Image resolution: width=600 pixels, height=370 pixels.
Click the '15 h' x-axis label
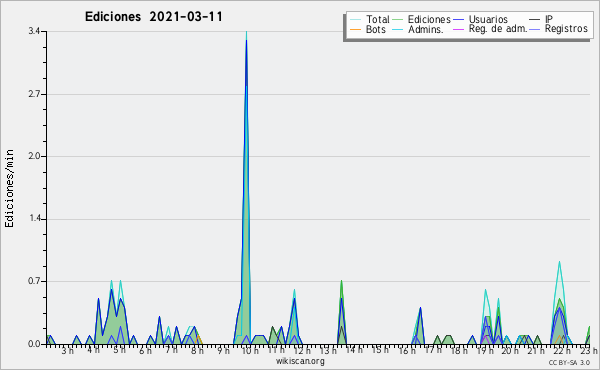(380, 350)
